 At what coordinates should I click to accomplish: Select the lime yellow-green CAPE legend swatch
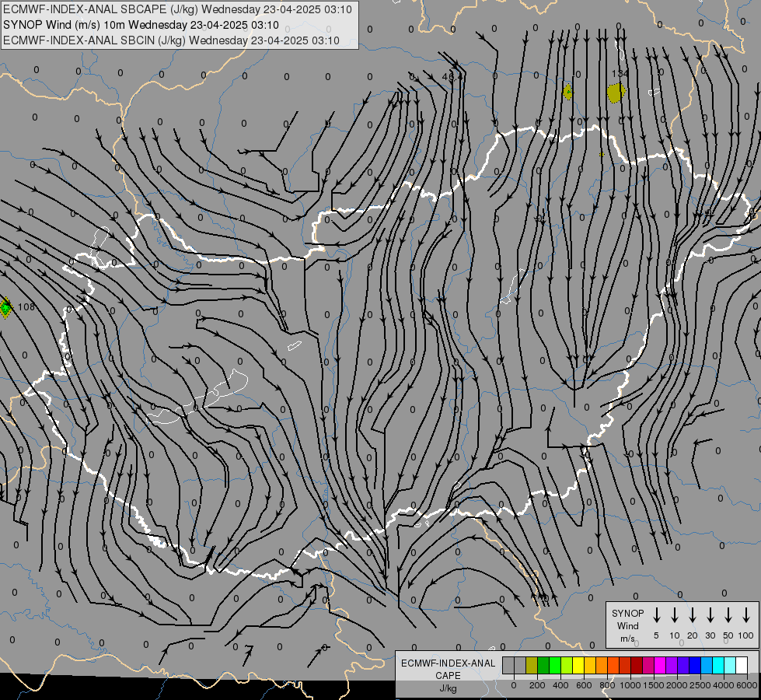(x=567, y=665)
